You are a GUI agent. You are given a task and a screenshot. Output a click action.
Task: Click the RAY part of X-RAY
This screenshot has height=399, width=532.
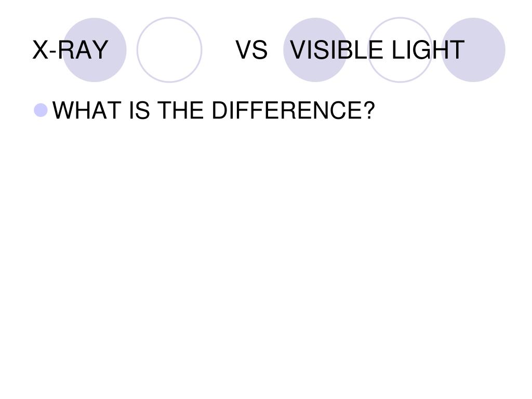coord(83,50)
